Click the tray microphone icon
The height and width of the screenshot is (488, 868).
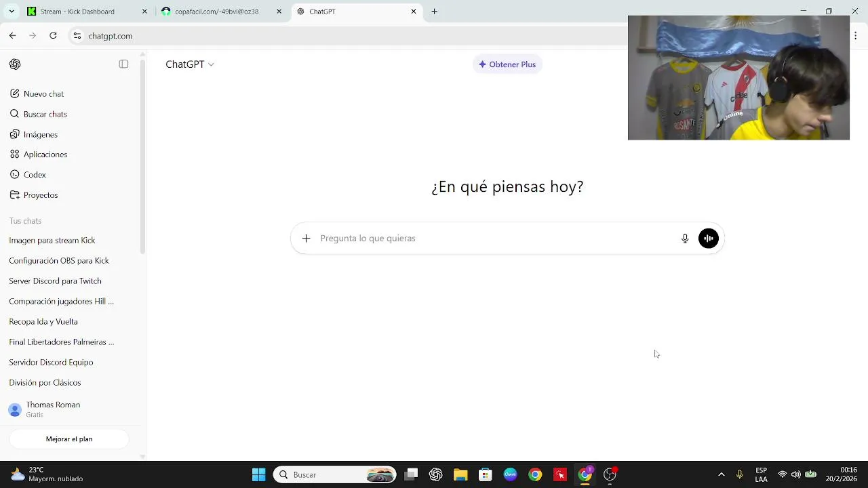(x=740, y=474)
